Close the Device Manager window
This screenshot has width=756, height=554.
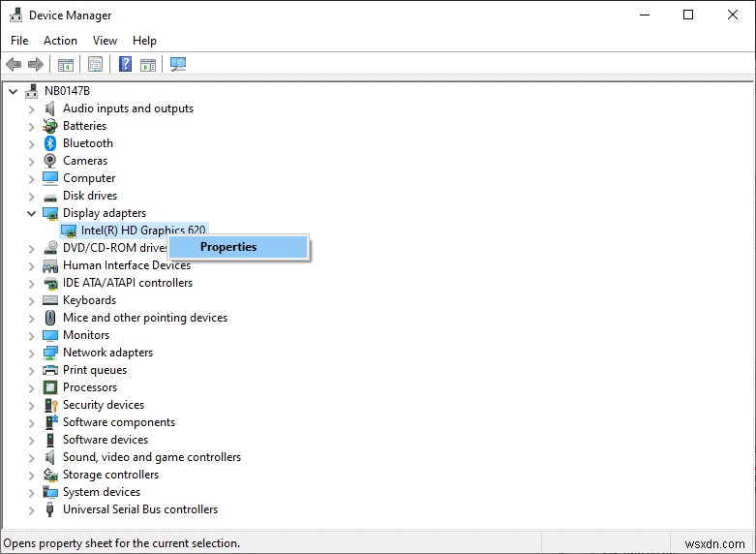coord(733,15)
